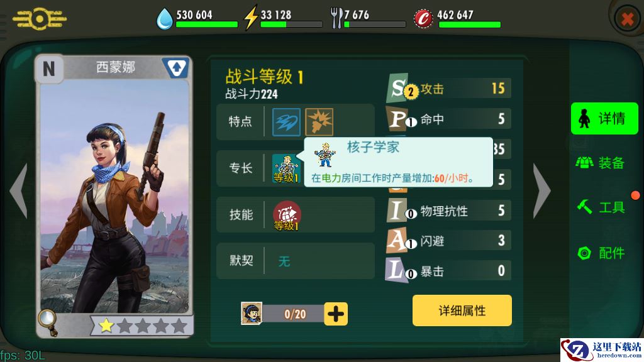
Task: Select the blue dash trait icon
Action: [286, 123]
